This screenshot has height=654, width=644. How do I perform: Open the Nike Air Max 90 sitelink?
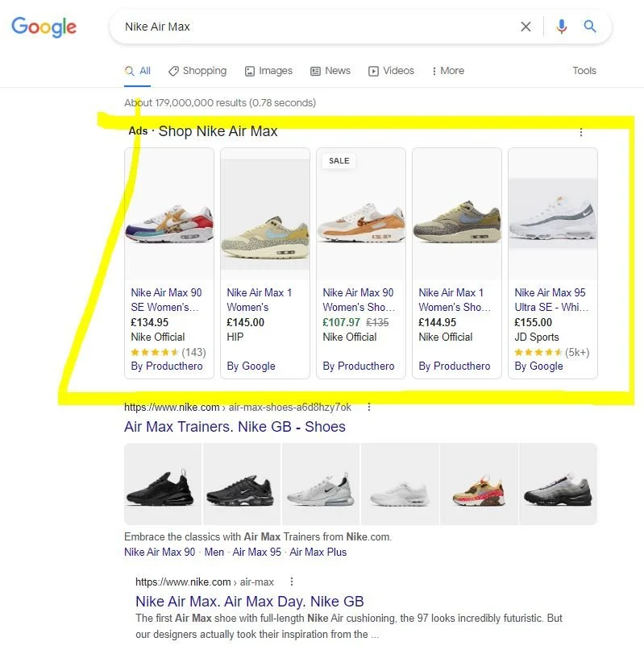coord(160,553)
